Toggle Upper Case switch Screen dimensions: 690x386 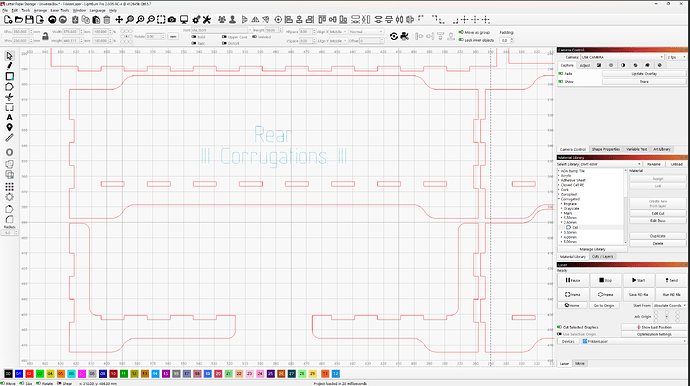coord(224,37)
